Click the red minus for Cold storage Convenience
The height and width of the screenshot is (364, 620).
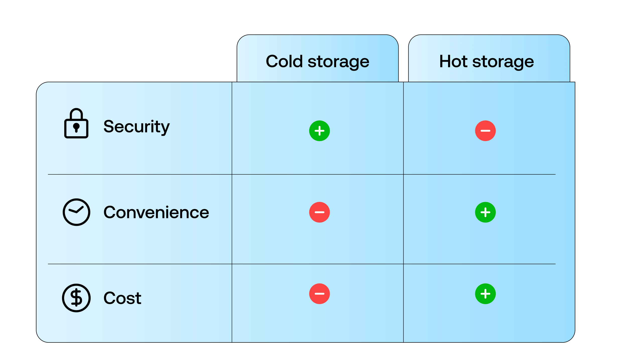click(319, 212)
